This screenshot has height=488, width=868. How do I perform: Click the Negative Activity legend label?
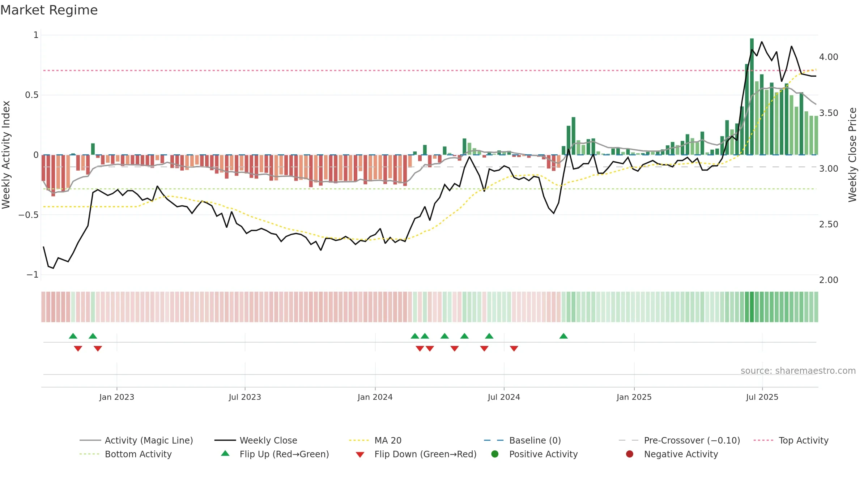click(681, 454)
